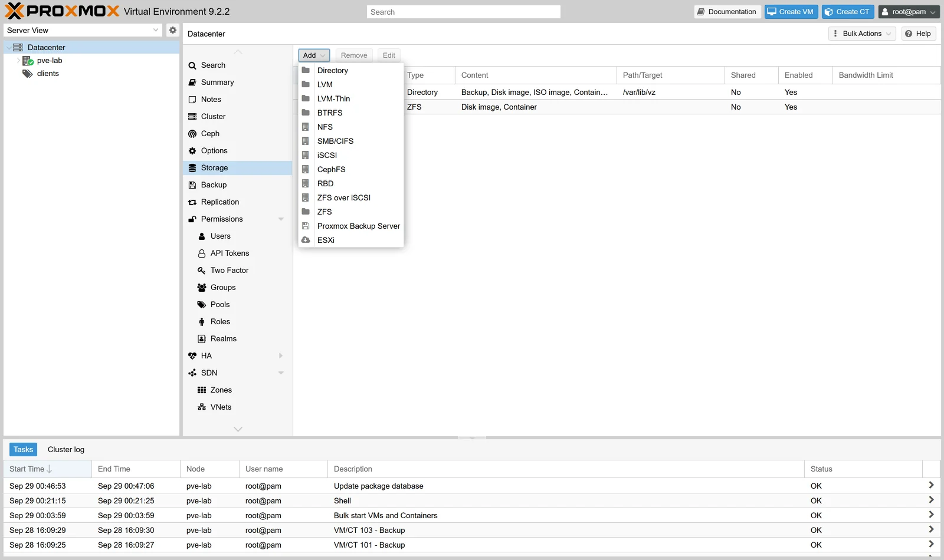Open Two Factor via its key icon
This screenshot has height=560, width=944.
202,271
